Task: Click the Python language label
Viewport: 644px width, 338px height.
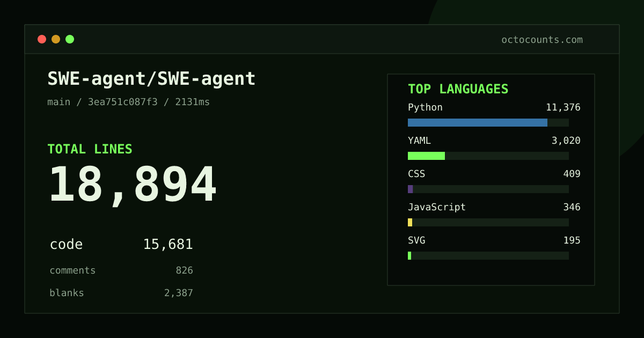Action: point(425,107)
